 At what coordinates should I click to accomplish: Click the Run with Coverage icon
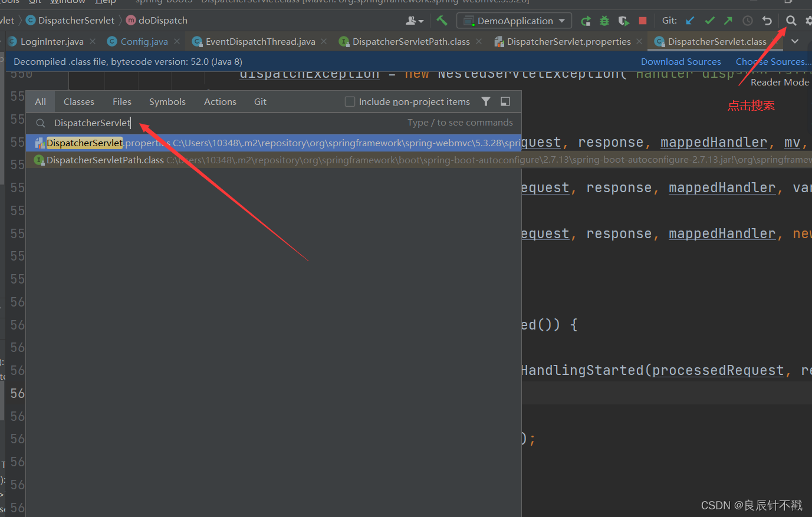(623, 21)
